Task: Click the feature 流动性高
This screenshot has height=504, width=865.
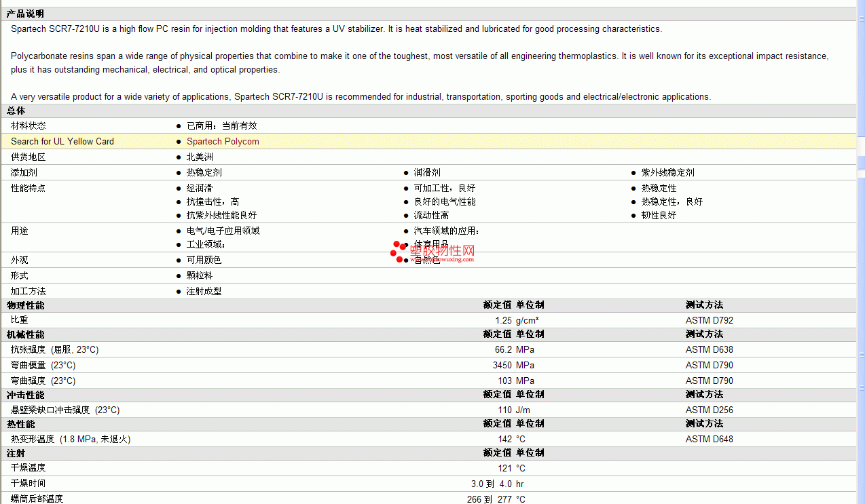Action: (x=432, y=215)
